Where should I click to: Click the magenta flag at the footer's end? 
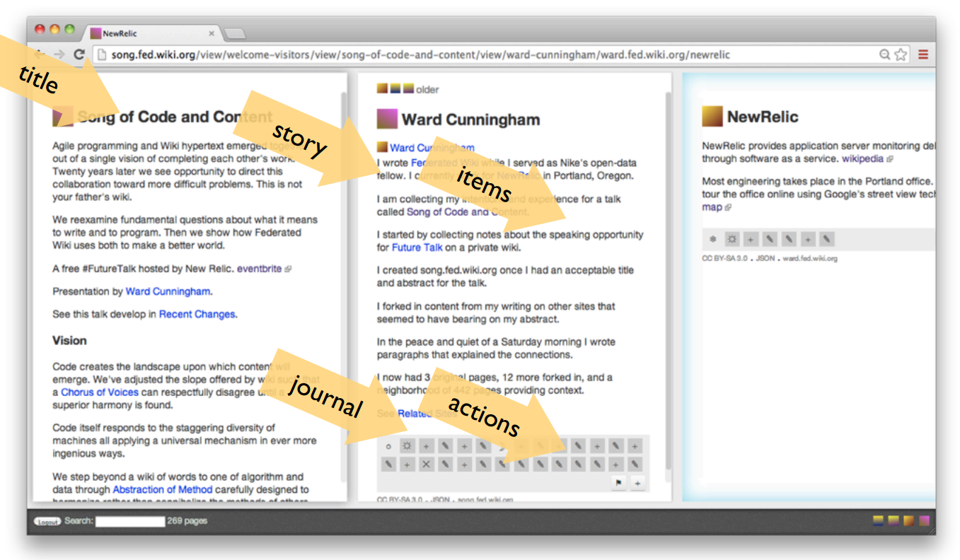tap(924, 521)
